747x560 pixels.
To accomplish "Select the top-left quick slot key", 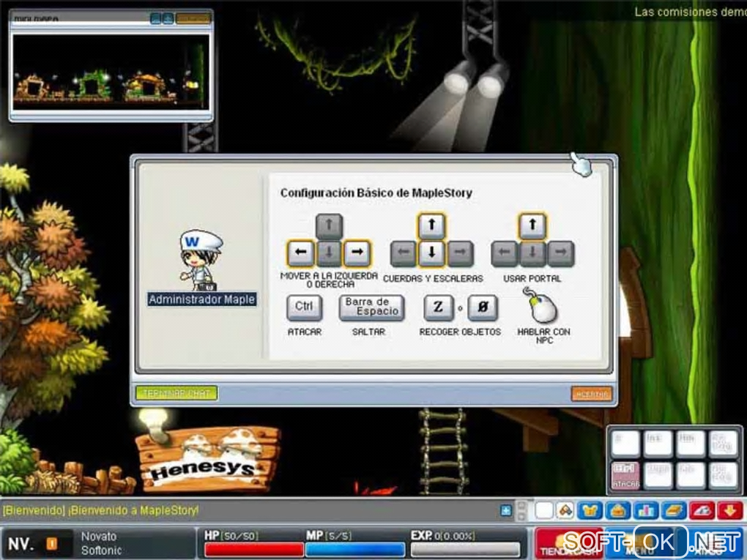I will (x=625, y=444).
